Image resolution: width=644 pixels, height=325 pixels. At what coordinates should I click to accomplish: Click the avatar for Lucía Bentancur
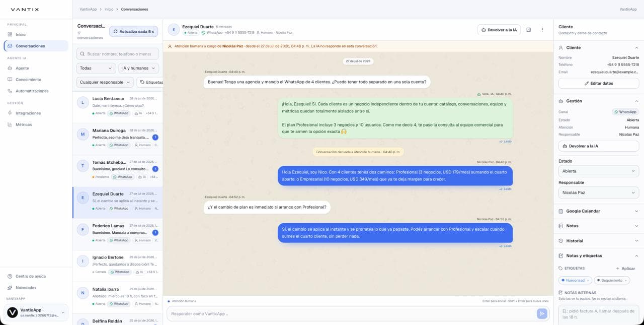coord(83,102)
